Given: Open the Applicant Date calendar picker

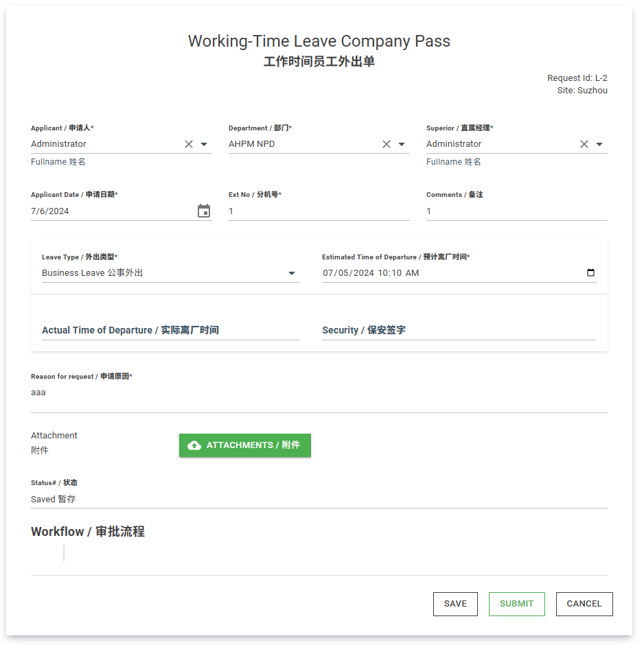Looking at the screenshot, I should (x=204, y=211).
